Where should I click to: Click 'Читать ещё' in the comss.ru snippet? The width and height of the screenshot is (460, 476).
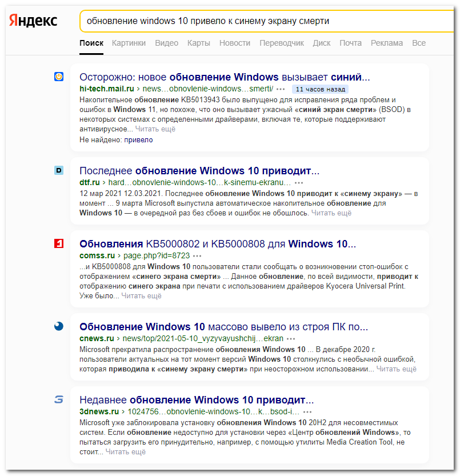(141, 295)
